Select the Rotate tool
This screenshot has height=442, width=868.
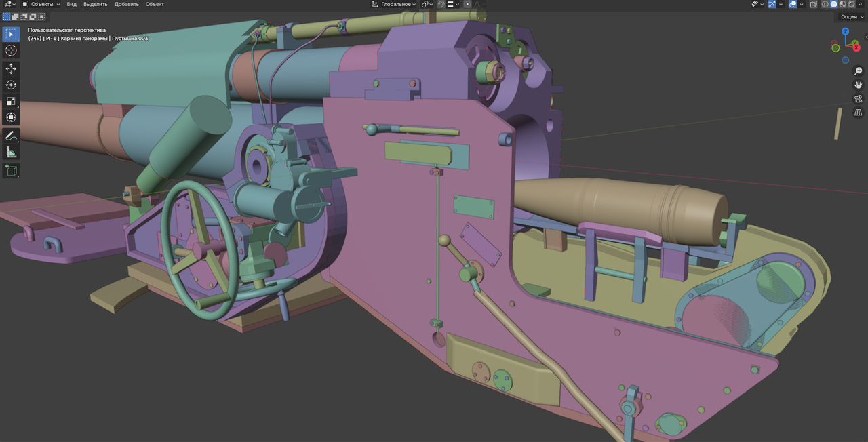(x=11, y=85)
